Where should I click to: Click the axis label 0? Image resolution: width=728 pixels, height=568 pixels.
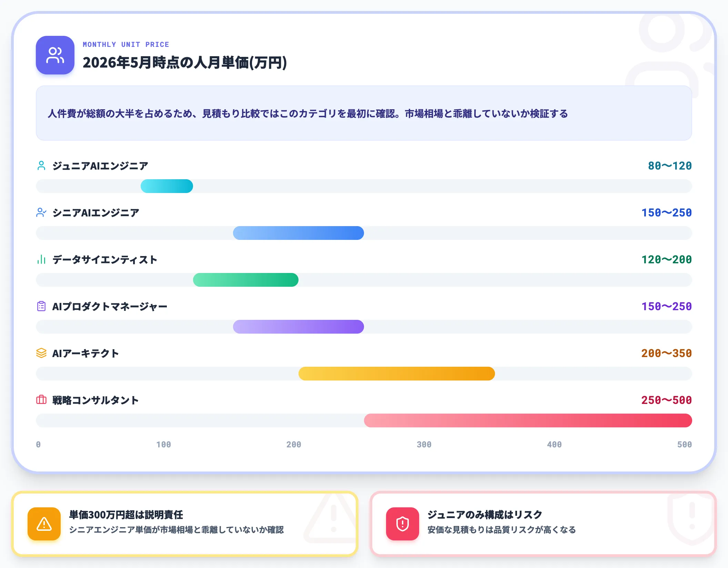[38, 445]
